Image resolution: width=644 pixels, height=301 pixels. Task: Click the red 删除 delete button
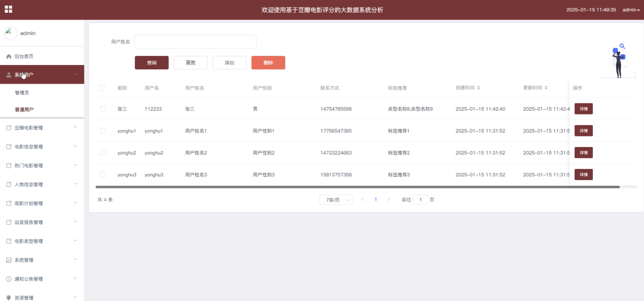(x=268, y=63)
